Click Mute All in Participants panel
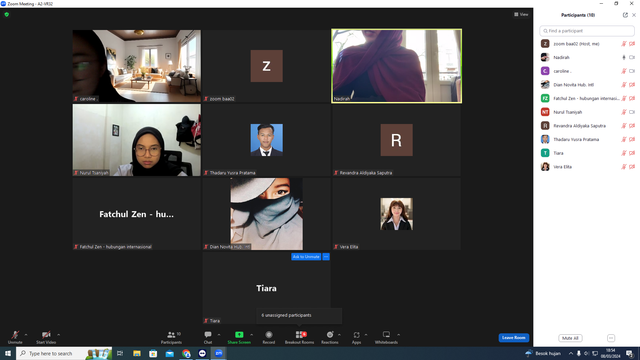 [x=570, y=338]
